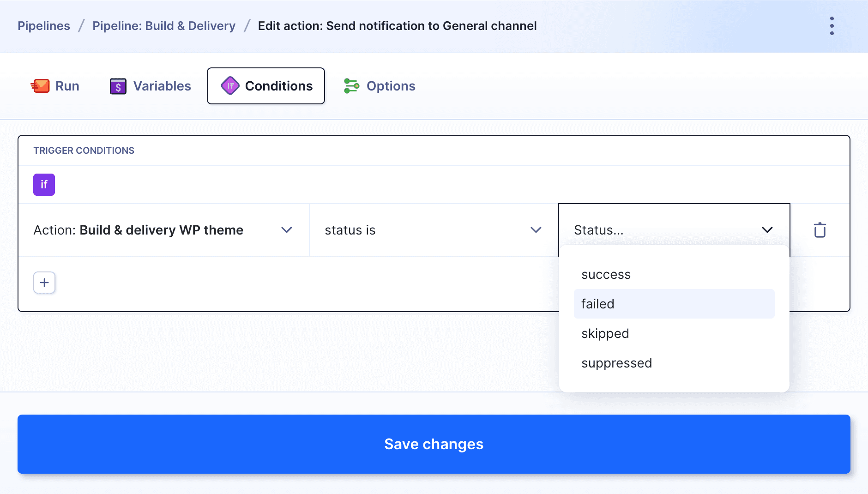Click the purple 'if' condition badge
Screen dimensions: 868x494
click(x=44, y=185)
